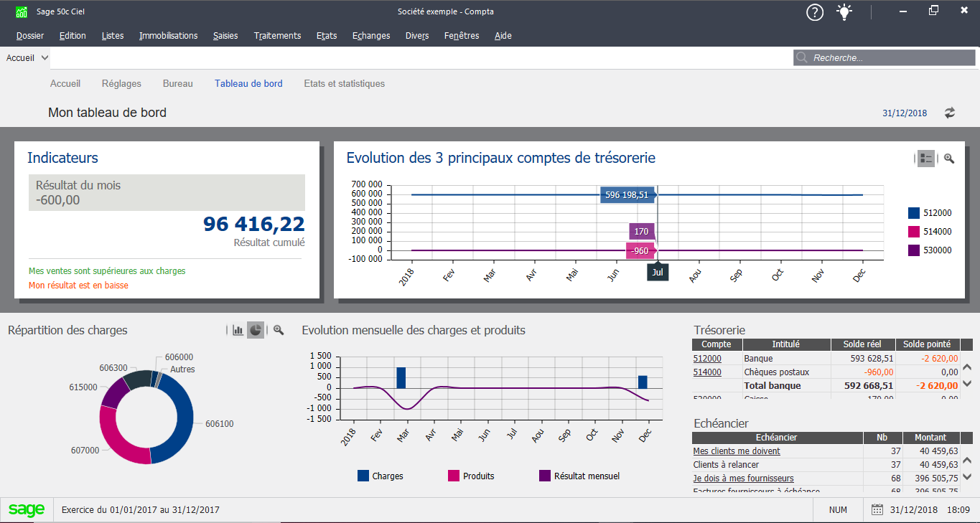Zoom the trésorerie evolution chart with magnifier
Screen dimensions: 980x523
[x=949, y=159]
